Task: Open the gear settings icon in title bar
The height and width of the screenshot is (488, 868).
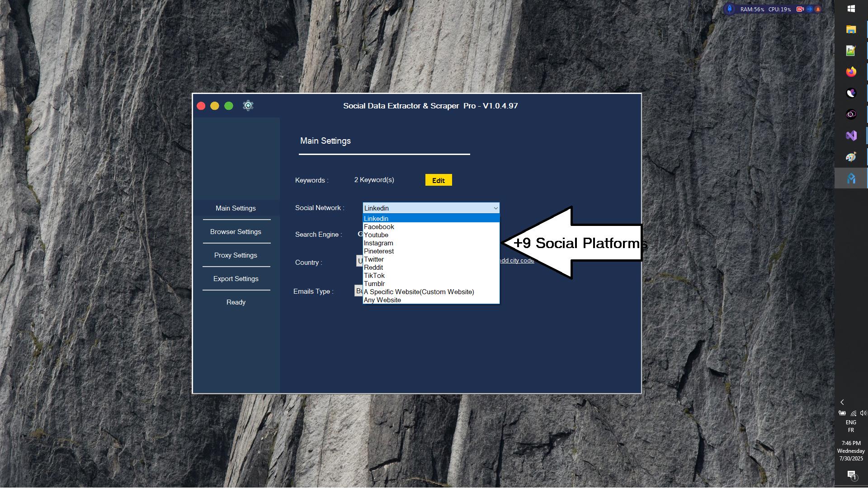Action: [248, 106]
